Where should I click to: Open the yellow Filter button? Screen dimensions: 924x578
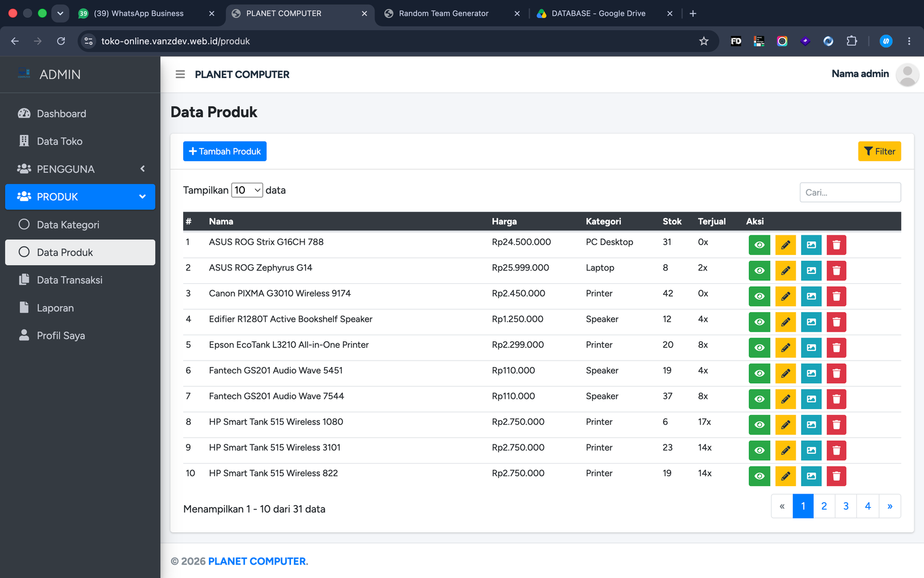(880, 151)
